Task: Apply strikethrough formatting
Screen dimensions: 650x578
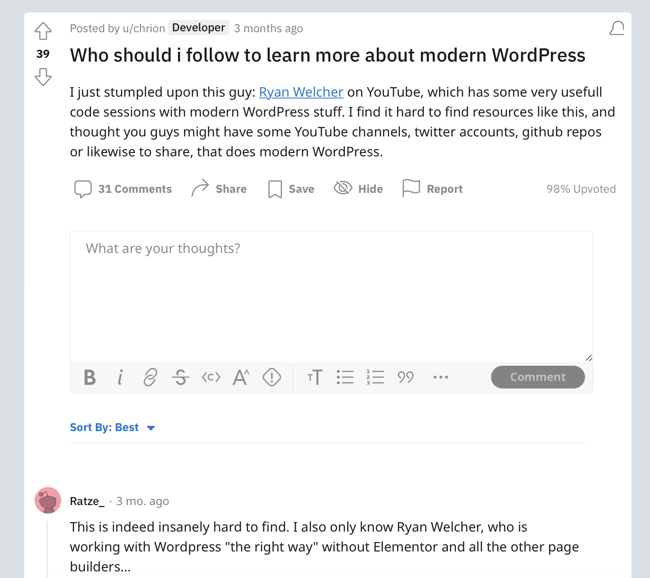Action: (180, 377)
